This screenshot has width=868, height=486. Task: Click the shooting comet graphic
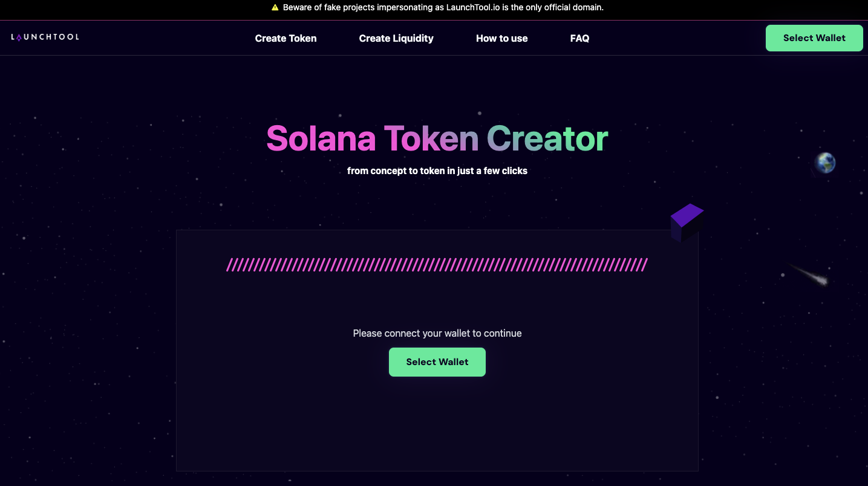click(811, 274)
